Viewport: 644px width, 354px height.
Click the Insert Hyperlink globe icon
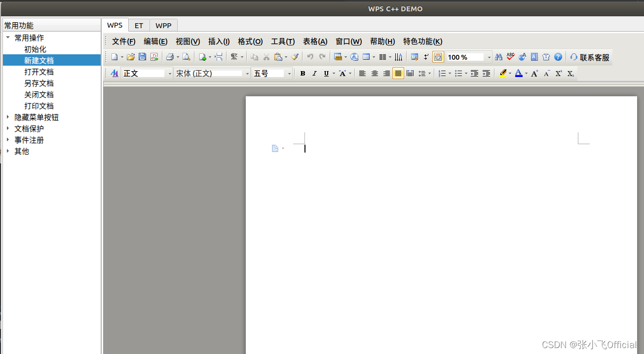[x=354, y=57]
